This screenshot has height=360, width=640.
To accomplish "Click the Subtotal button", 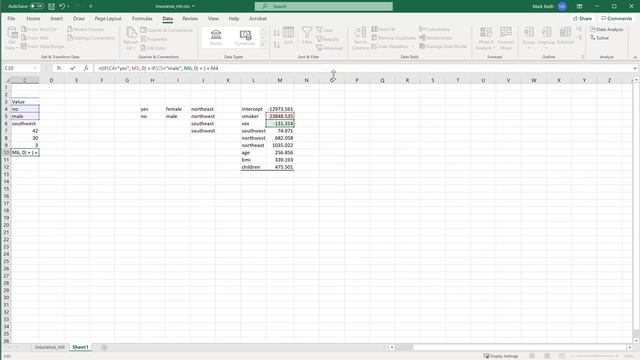I will 565,36.
